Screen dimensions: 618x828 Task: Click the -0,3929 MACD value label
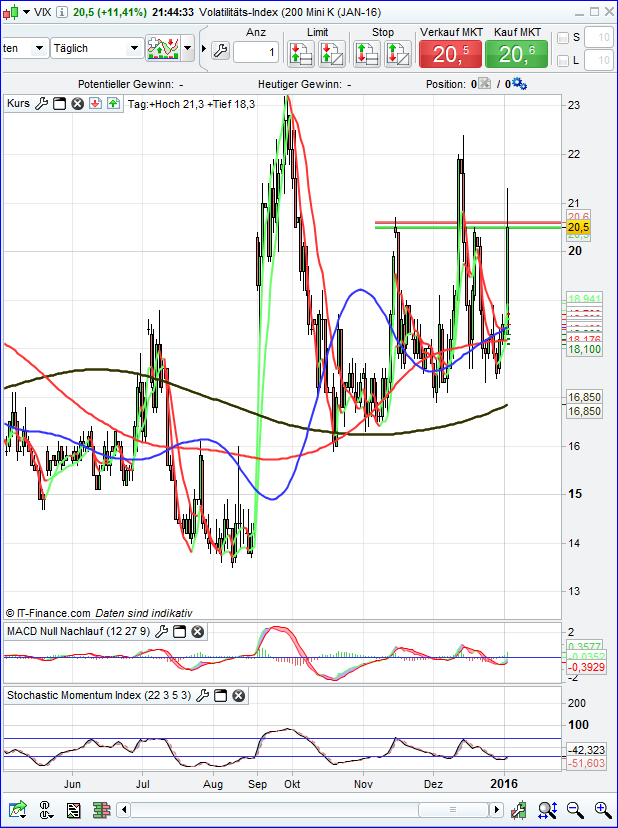click(585, 667)
